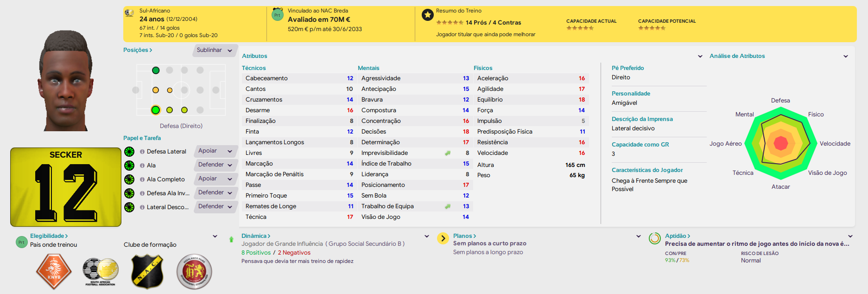Click the info icon beside Ala Completo
868x294 pixels.
tap(142, 179)
